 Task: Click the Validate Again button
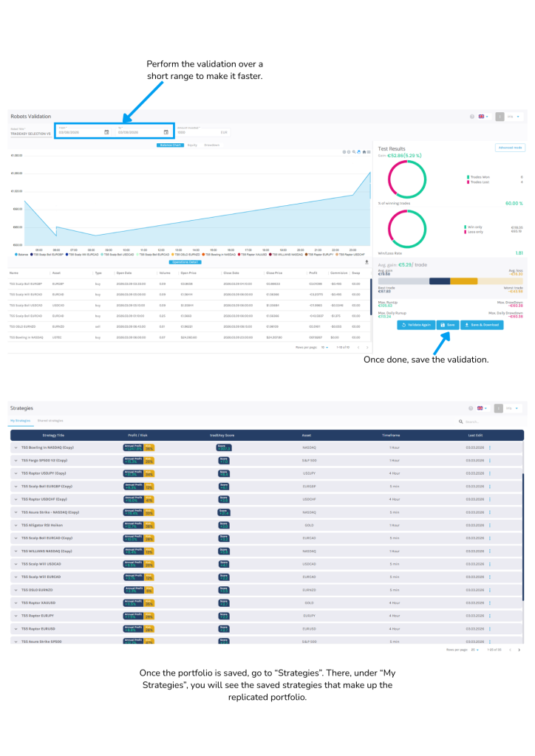pyautogui.click(x=415, y=325)
